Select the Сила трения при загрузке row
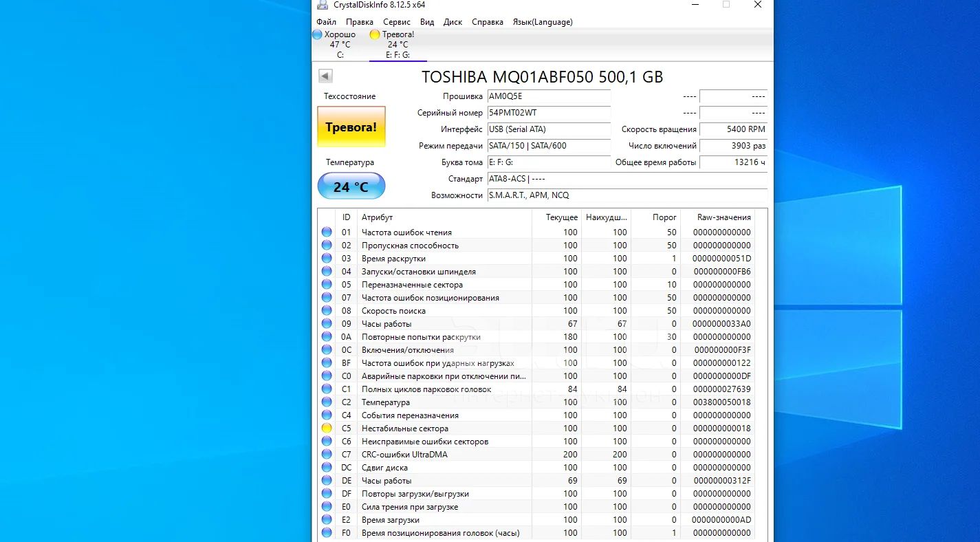The height and width of the screenshot is (542, 980). tap(536, 506)
